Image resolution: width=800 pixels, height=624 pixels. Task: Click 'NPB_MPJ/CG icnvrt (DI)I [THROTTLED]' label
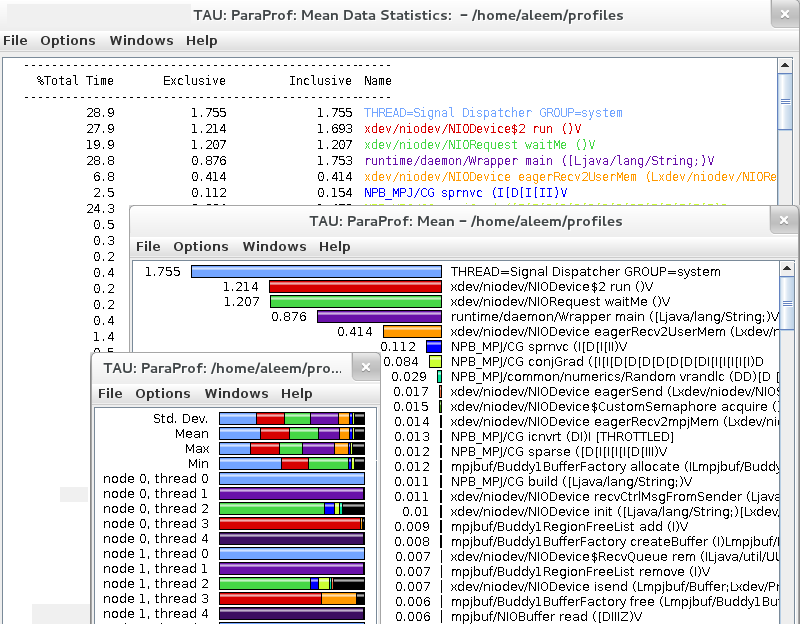[562, 437]
